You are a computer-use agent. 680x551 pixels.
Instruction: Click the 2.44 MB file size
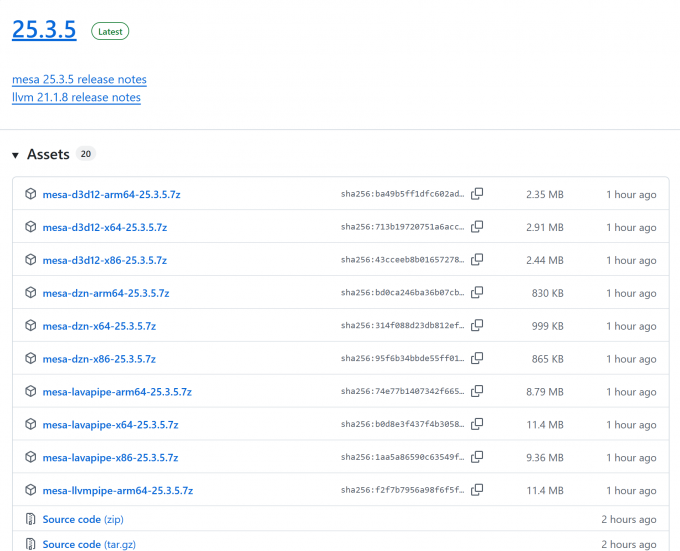tap(545, 261)
